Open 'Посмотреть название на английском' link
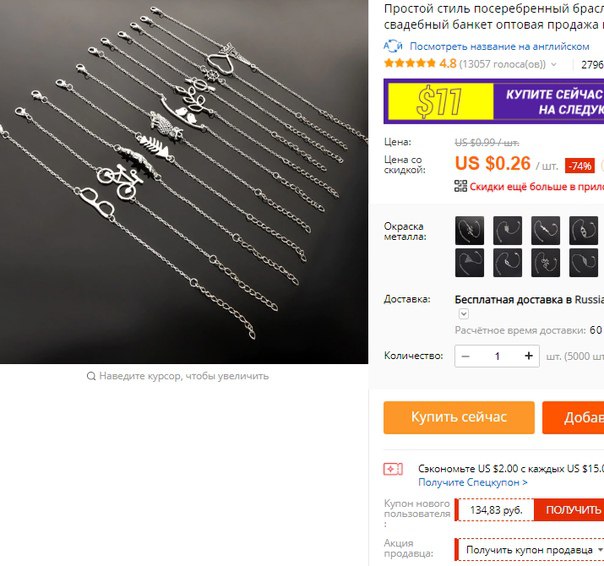604x566 pixels. pyautogui.click(x=499, y=47)
